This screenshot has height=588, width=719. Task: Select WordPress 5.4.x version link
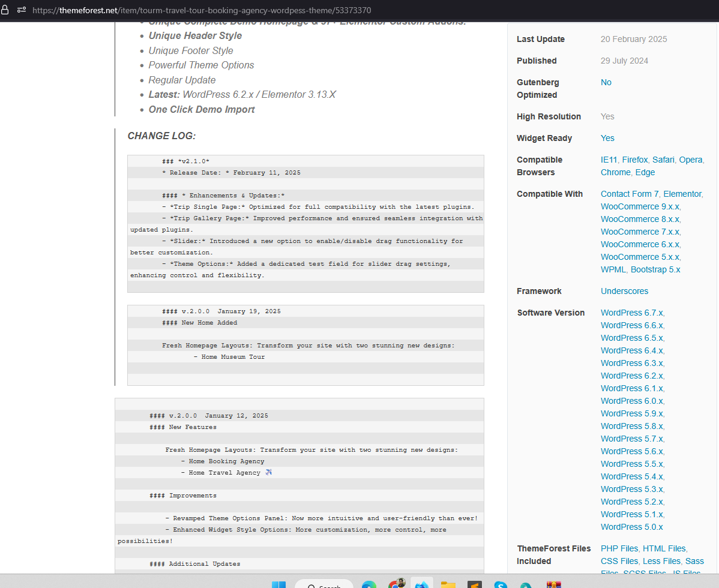tap(631, 476)
